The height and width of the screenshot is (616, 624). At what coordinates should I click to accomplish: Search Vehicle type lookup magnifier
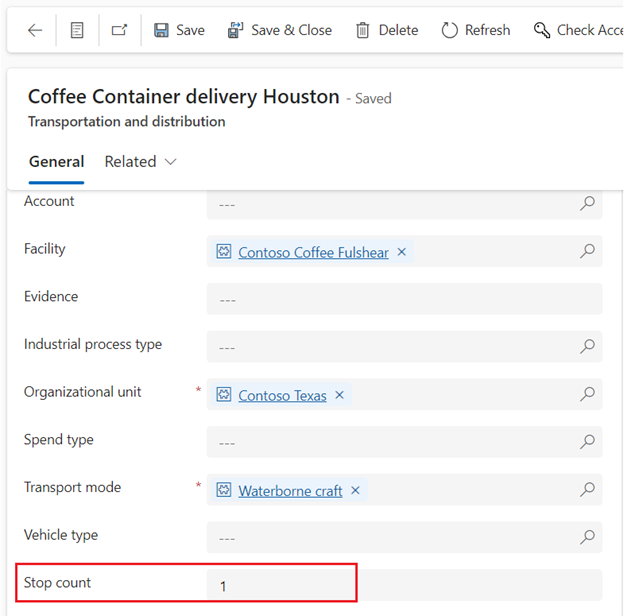587,537
